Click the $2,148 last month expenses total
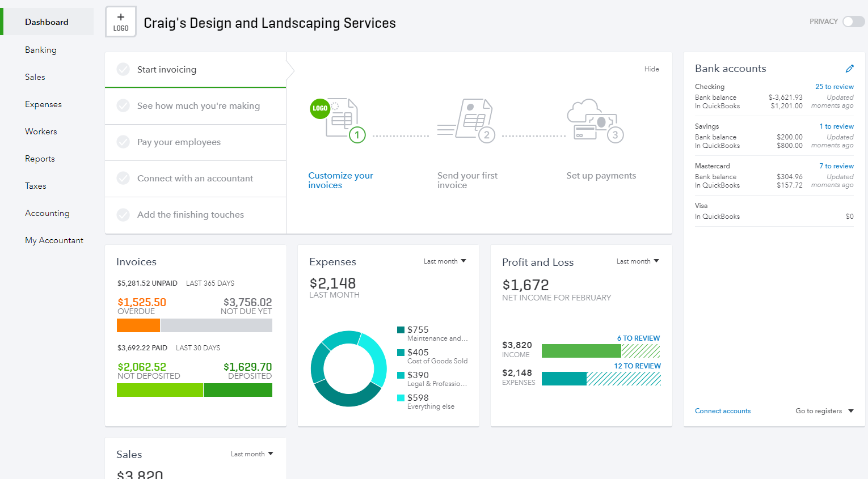Image resolution: width=868 pixels, height=479 pixels. click(x=332, y=283)
